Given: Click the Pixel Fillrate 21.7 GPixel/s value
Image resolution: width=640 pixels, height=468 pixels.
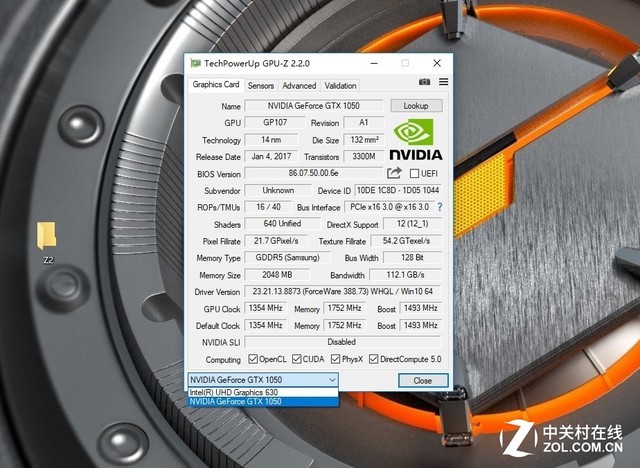Looking at the screenshot, I should coord(276,241).
